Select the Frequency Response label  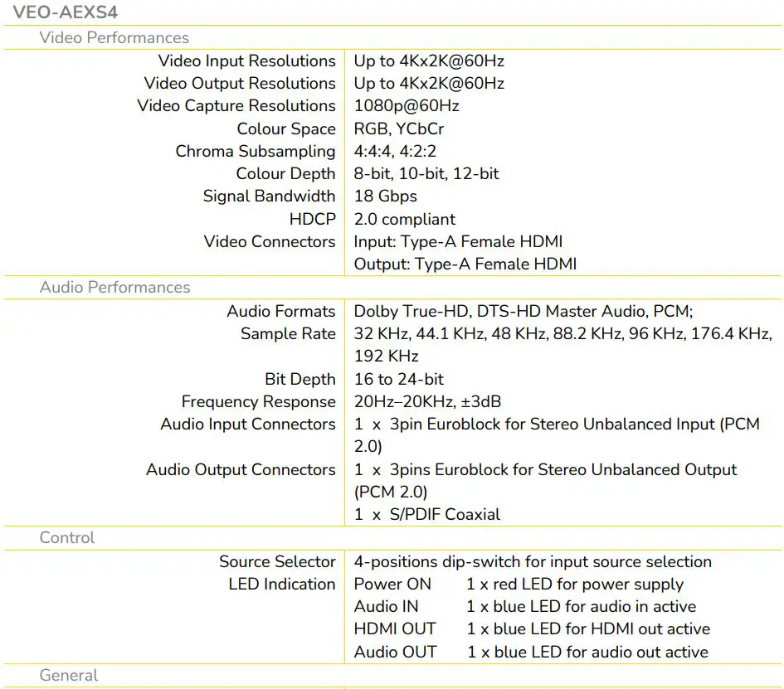point(257,401)
